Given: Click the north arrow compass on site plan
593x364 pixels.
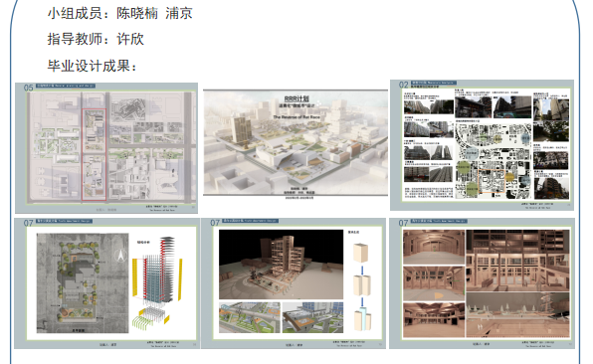Looking at the screenshot, I should pyautogui.click(x=120, y=257).
